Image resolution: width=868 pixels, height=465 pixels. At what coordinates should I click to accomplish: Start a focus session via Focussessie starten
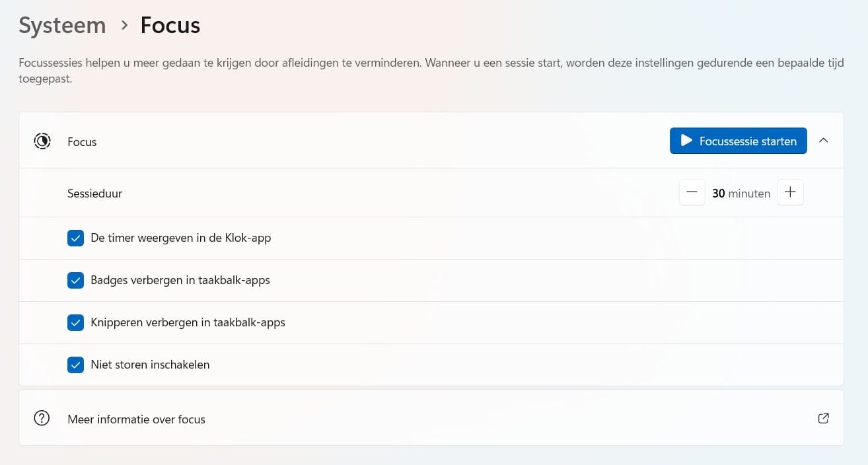point(738,141)
